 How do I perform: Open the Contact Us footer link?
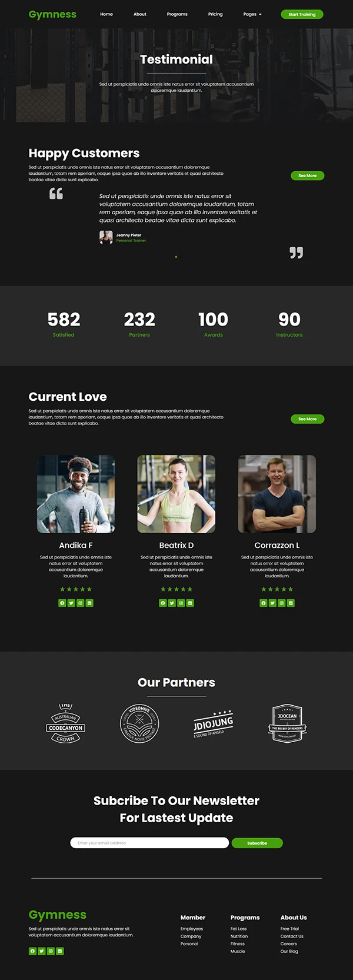[292, 936]
